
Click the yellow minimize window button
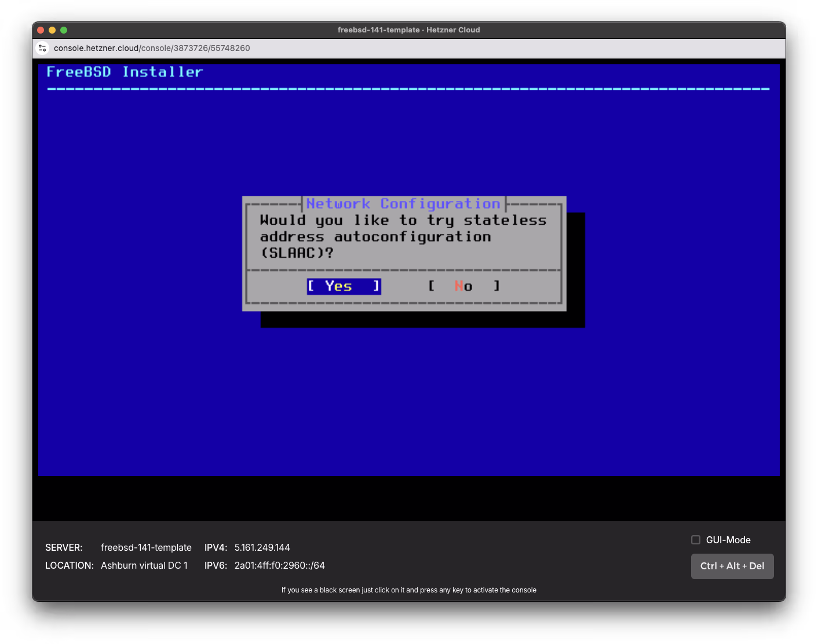52,30
